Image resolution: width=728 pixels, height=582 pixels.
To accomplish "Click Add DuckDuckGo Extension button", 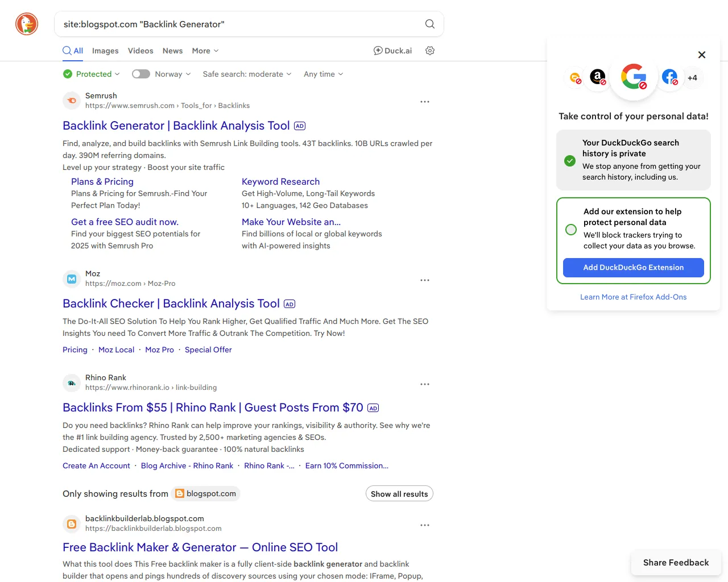I will [x=634, y=268].
